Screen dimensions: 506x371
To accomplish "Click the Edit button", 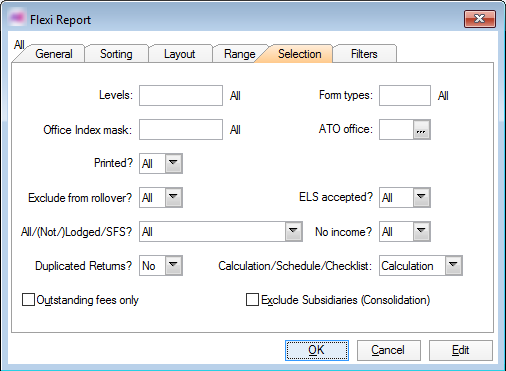I will pos(461,350).
